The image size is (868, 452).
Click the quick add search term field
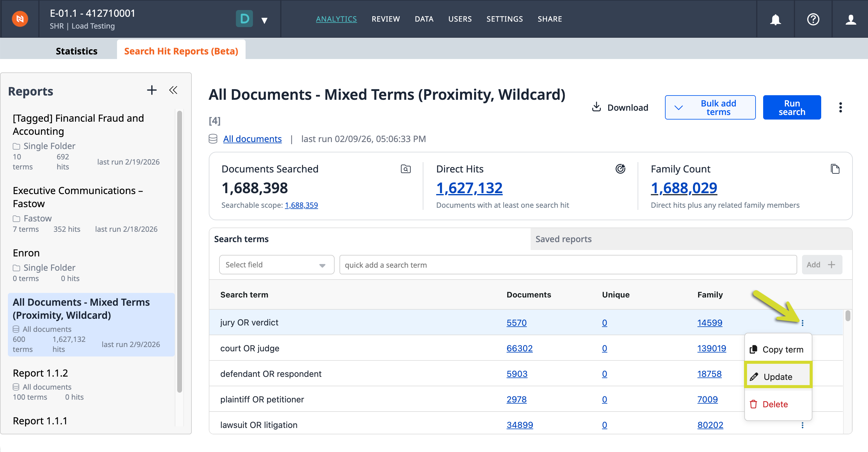568,265
